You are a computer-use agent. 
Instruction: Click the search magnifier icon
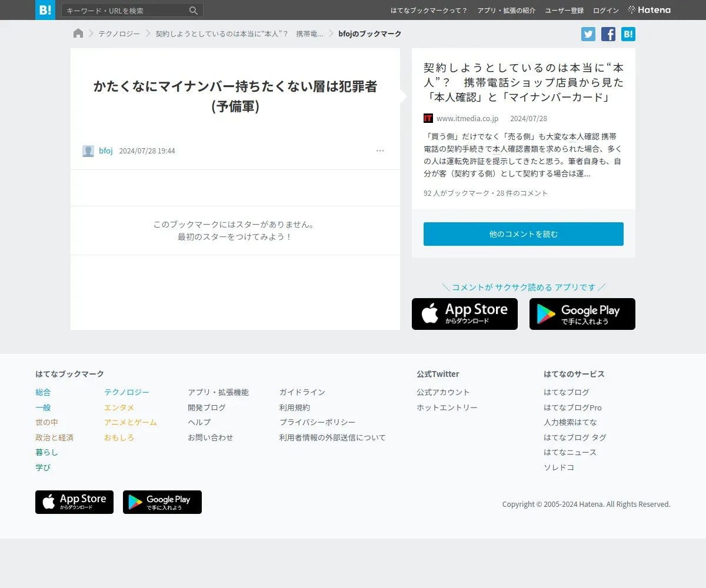tap(194, 11)
